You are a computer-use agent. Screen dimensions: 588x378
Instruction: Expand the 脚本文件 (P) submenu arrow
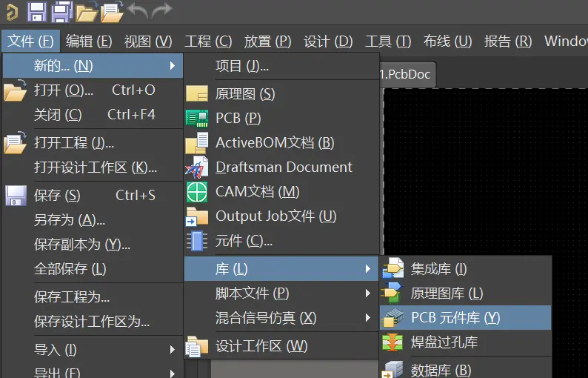(368, 294)
